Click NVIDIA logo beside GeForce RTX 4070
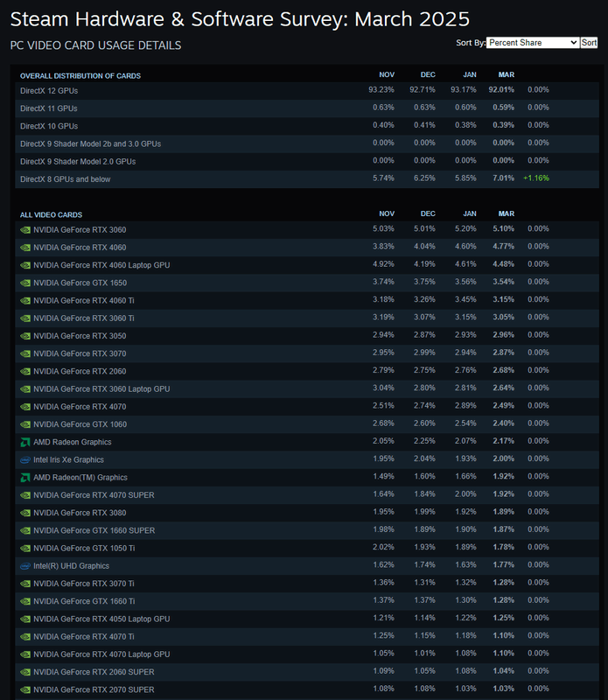This screenshot has height=700, width=608. 25,407
